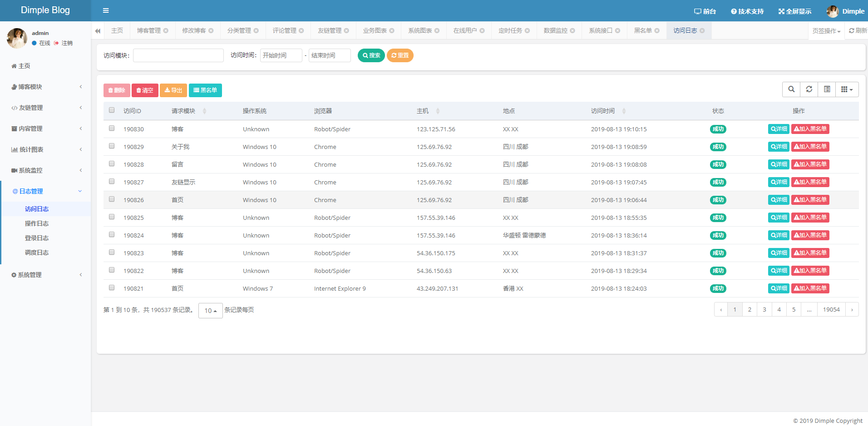This screenshot has height=426, width=868.
Task: Check the row 190824 checkbox
Action: [x=112, y=235]
